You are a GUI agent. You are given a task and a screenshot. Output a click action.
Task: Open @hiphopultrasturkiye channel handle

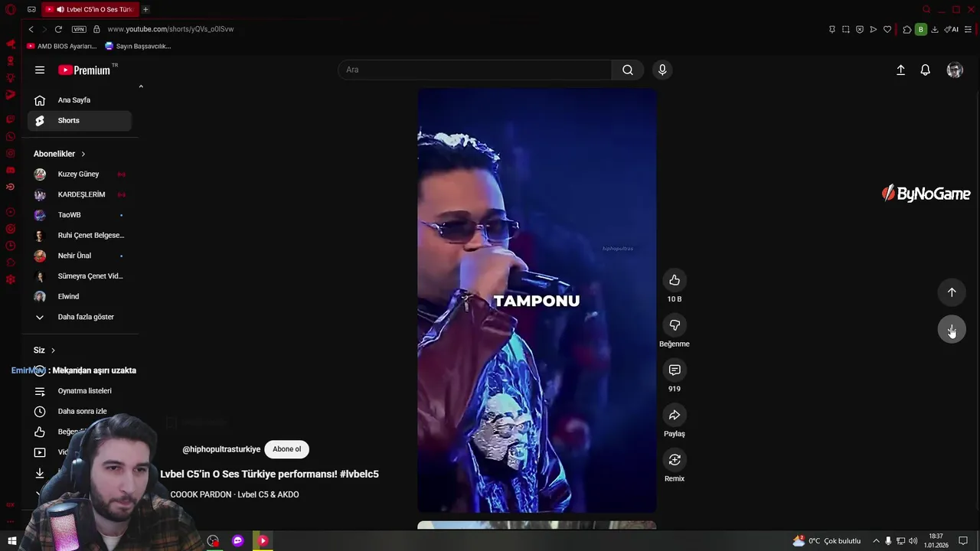(221, 449)
